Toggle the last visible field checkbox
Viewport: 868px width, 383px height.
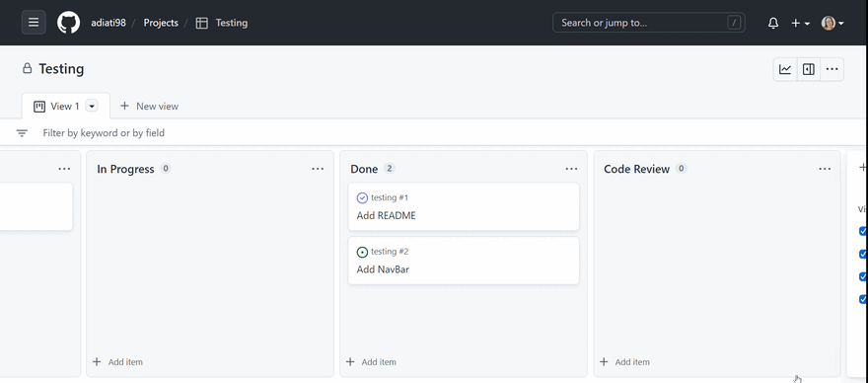[x=862, y=299]
